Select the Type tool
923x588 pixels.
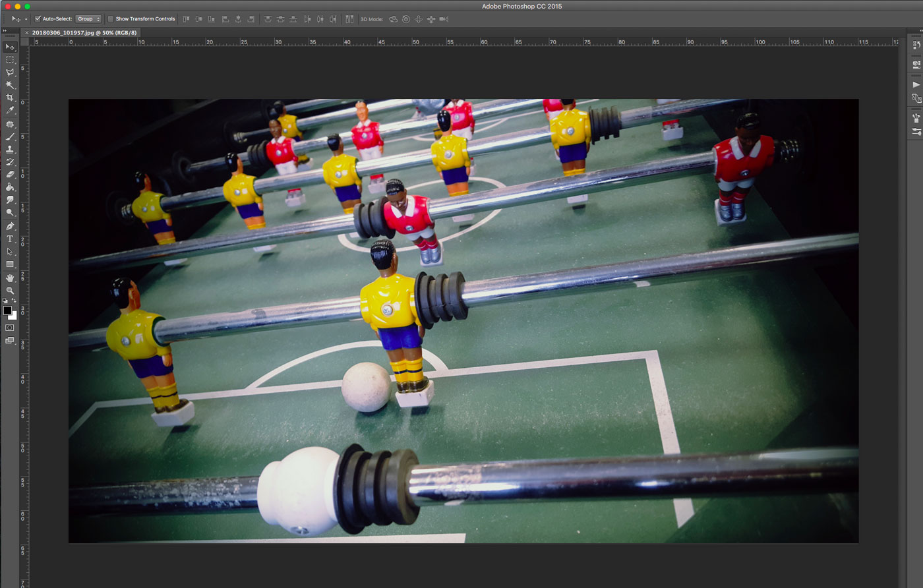point(9,238)
